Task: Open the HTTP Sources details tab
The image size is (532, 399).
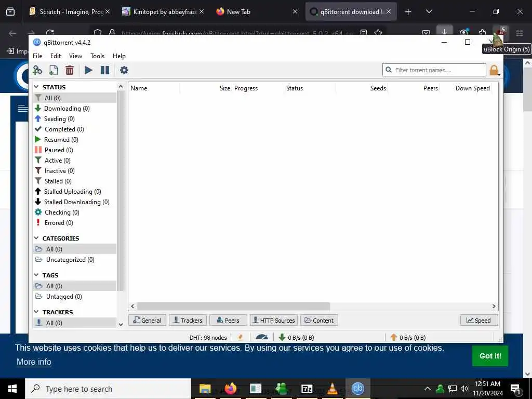Action: [x=274, y=320]
